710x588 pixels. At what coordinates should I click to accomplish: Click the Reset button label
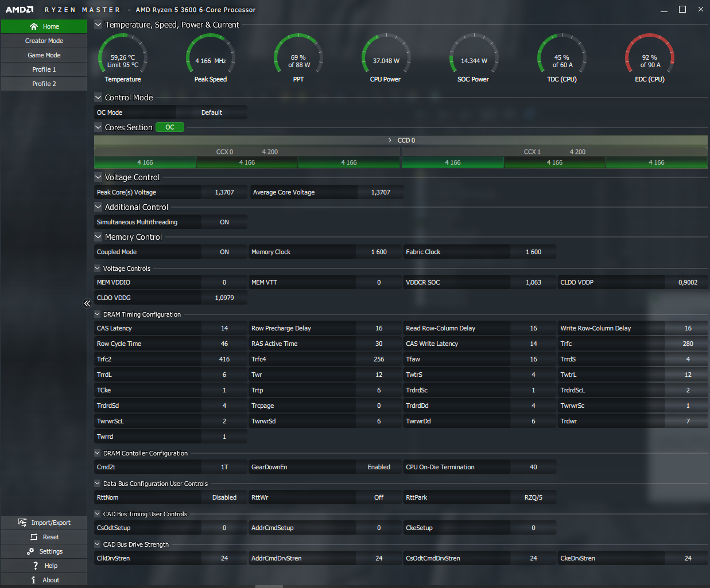click(x=51, y=537)
